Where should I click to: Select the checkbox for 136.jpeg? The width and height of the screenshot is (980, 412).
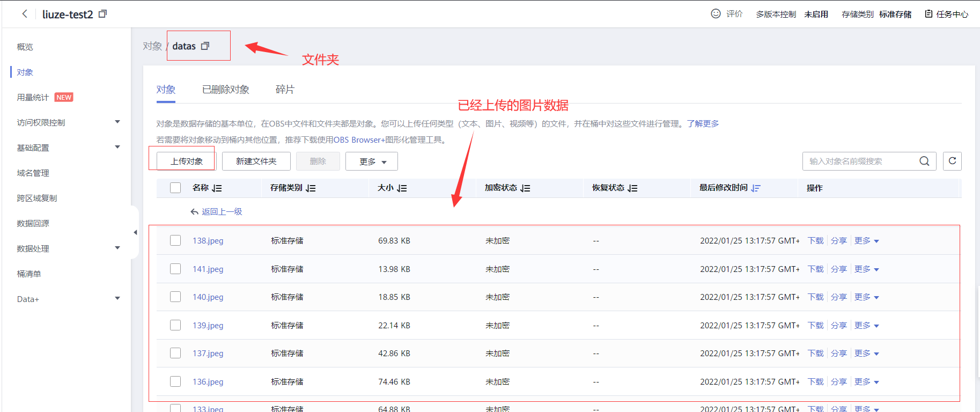point(175,381)
